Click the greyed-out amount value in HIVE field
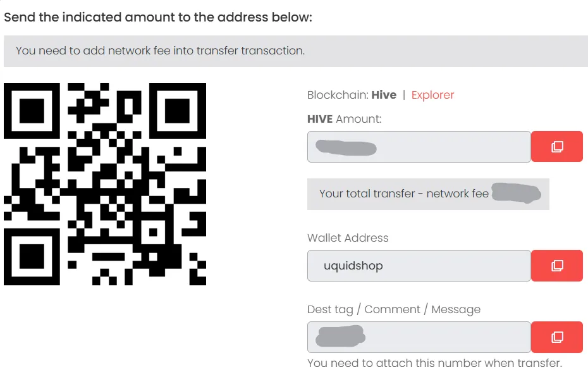588x384 pixels. pyautogui.click(x=346, y=147)
